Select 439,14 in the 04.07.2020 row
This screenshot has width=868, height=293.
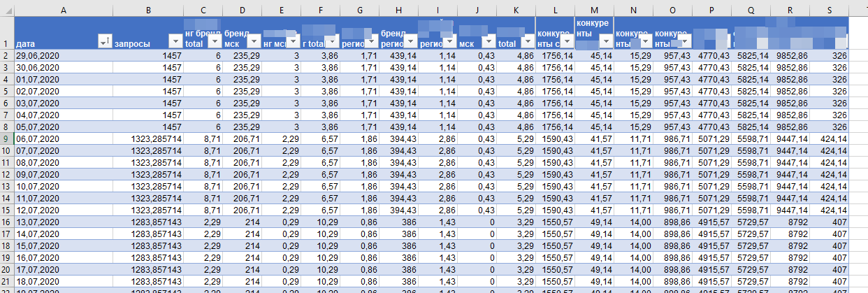(x=398, y=115)
